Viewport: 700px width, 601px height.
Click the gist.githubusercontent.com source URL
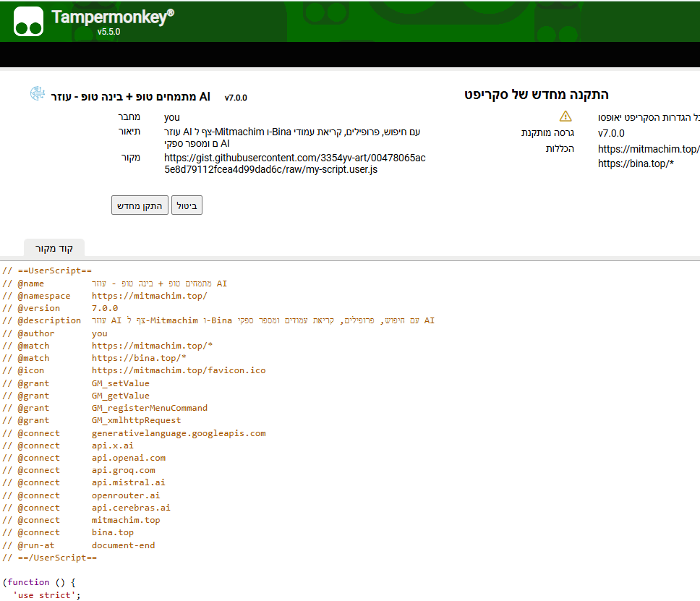(294, 163)
